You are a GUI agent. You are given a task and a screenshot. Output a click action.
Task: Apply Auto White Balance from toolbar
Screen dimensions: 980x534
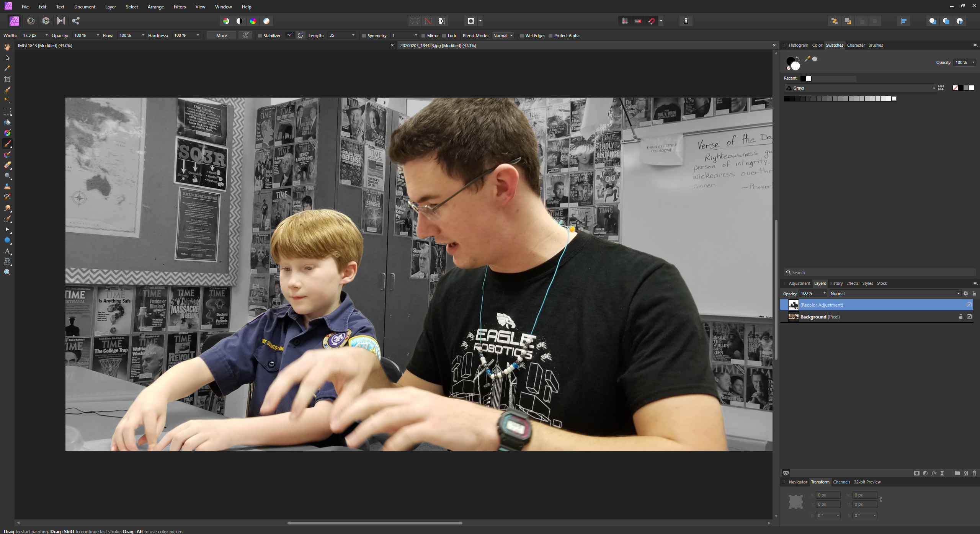(x=266, y=21)
